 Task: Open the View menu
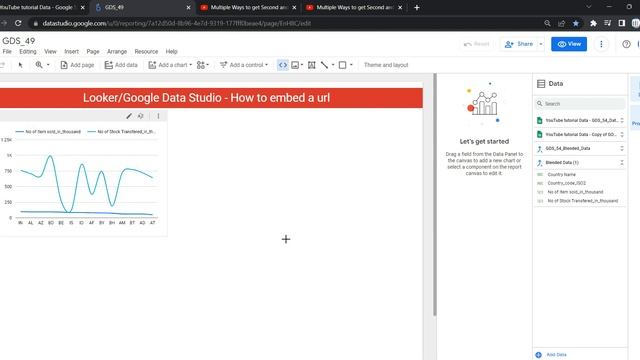point(50,51)
